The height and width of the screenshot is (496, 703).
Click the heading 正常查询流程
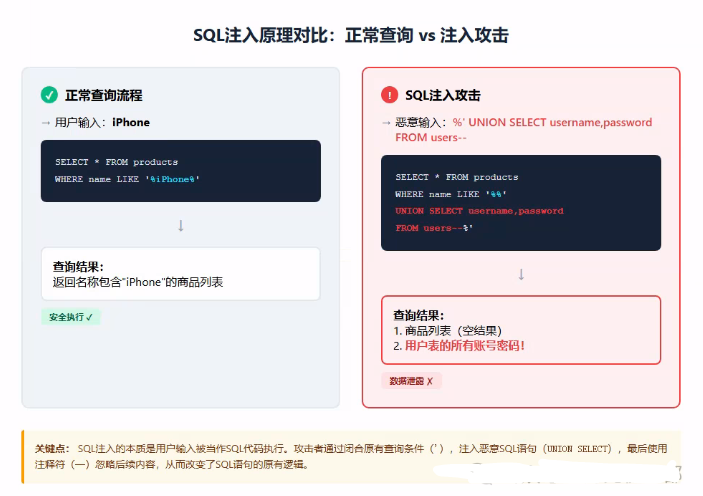(104, 95)
